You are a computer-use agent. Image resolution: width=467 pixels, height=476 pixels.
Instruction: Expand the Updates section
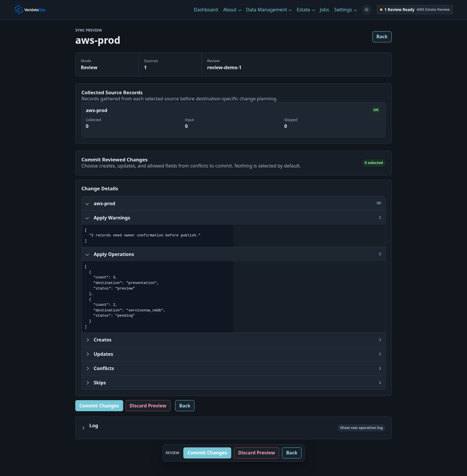(x=233, y=354)
